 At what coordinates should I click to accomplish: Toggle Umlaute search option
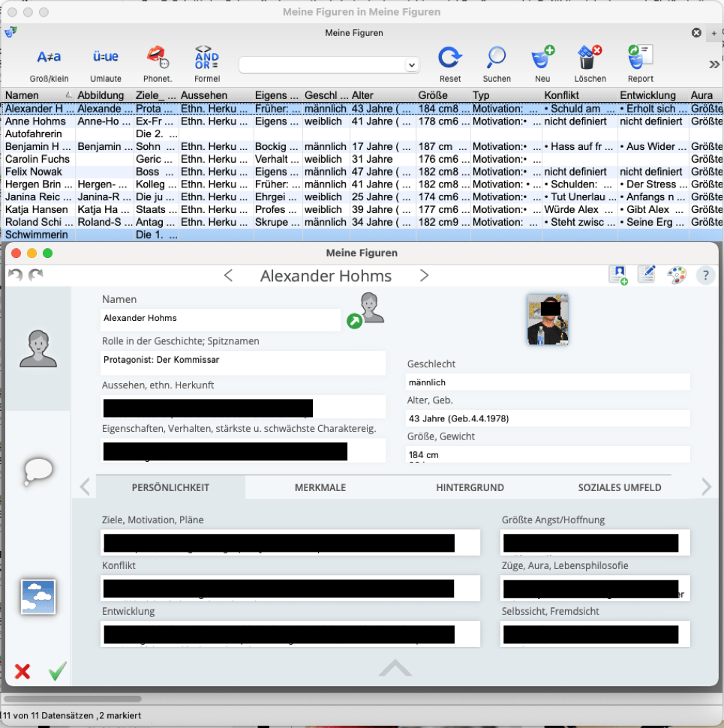(105, 58)
